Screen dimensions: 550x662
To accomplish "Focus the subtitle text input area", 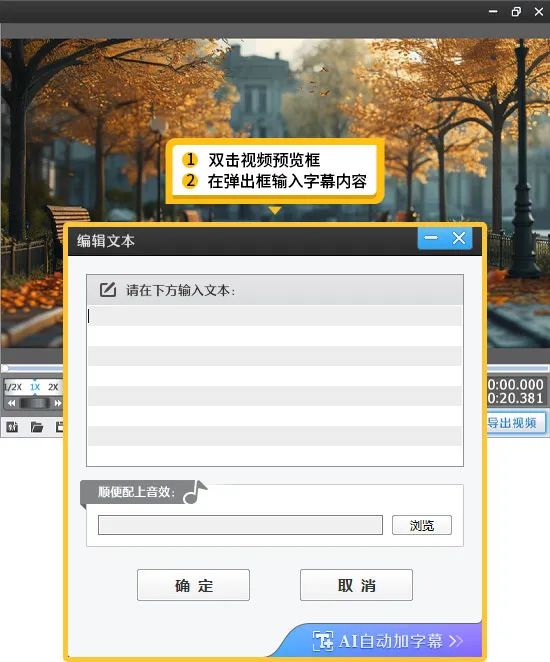I will tap(275, 385).
